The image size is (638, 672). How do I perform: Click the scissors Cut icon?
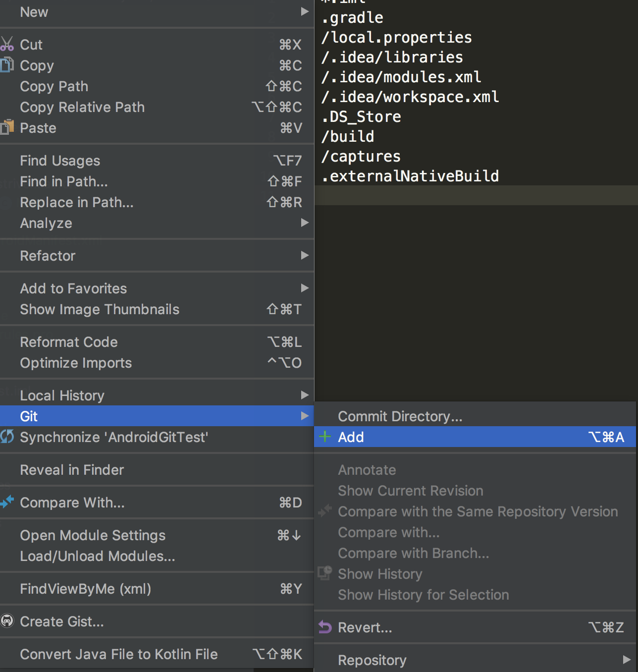[7, 44]
